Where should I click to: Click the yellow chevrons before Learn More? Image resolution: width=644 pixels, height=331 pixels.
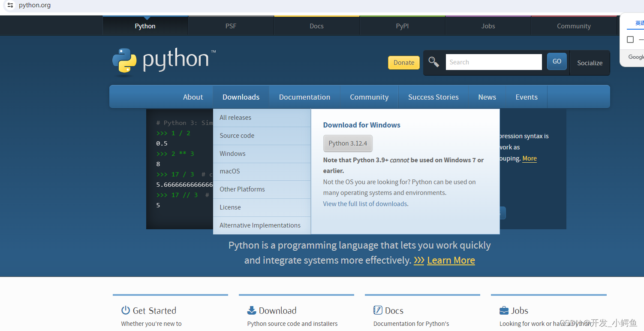[x=419, y=260]
